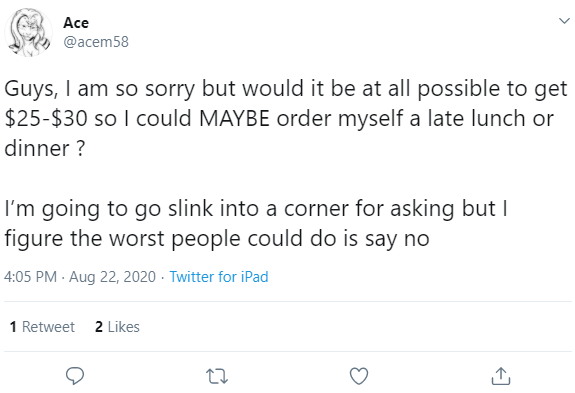Image resolution: width=575 pixels, height=393 pixels.
Task: Click the first tweet paragraph starting Guys
Action: coord(286,118)
